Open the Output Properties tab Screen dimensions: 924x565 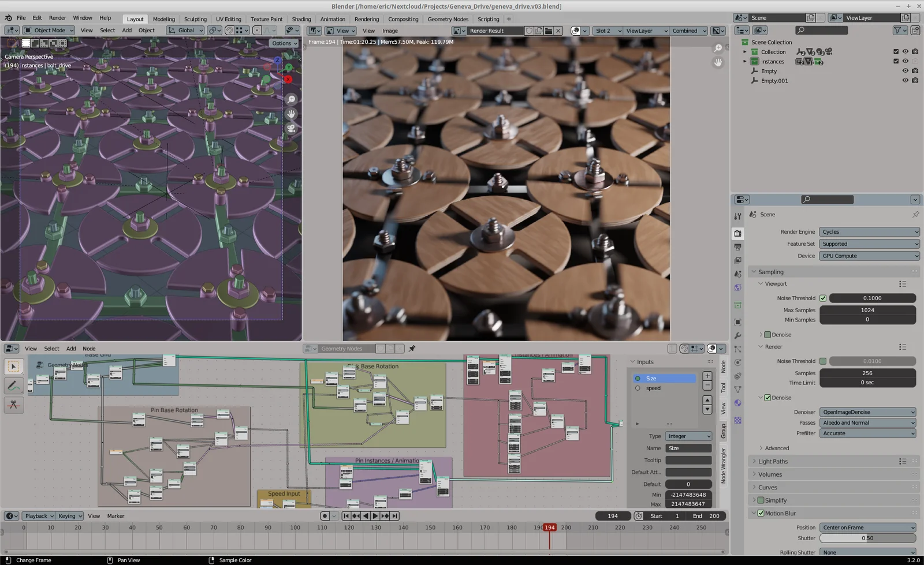pos(737,246)
